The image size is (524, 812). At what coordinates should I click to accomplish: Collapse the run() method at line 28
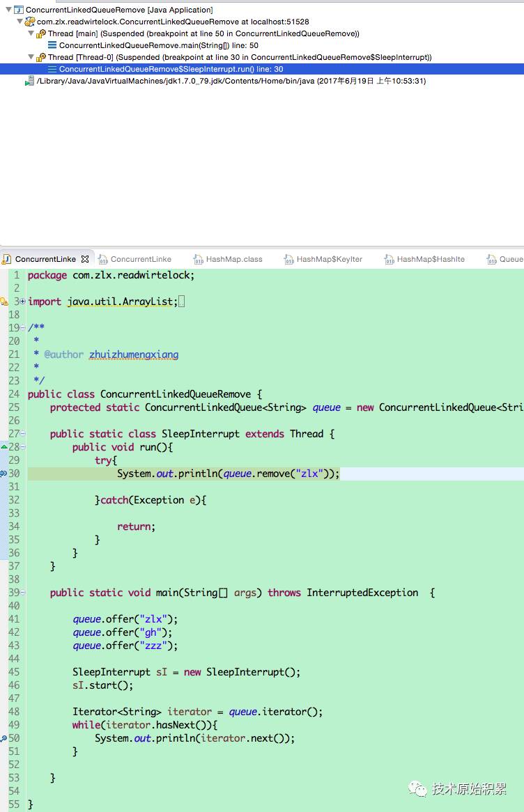23,447
